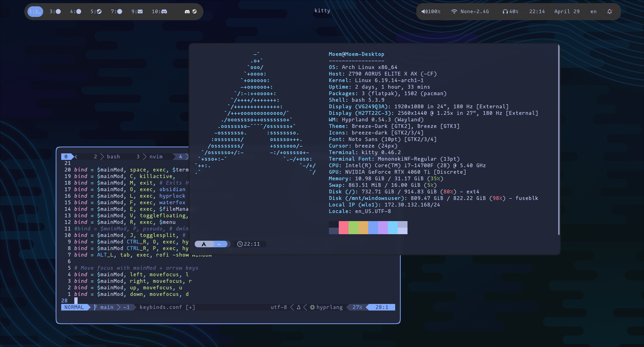Click the ~1 git change count
Image resolution: width=644 pixels, height=347 pixels.
[x=126, y=307]
